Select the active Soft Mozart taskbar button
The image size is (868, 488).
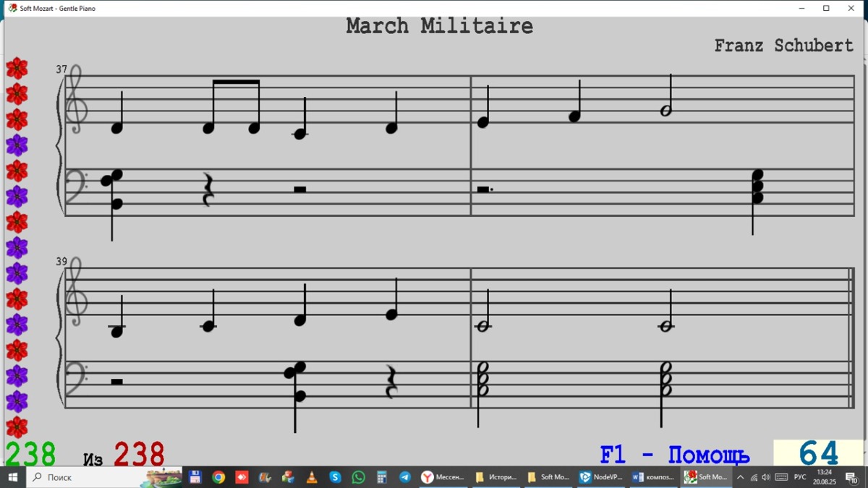tap(707, 477)
